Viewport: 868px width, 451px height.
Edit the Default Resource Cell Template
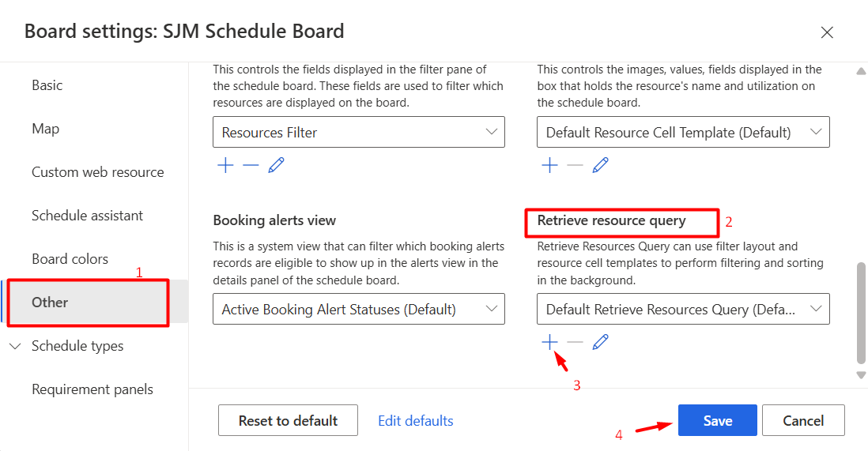click(601, 165)
